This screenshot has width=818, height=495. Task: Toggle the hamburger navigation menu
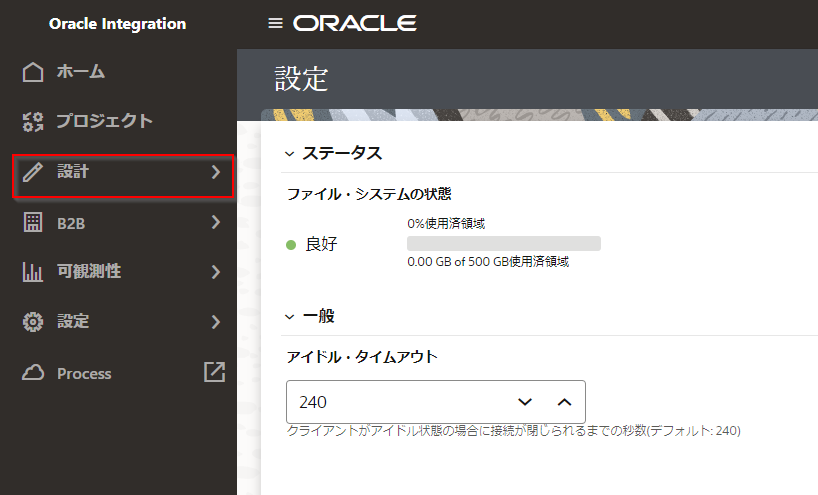276,23
